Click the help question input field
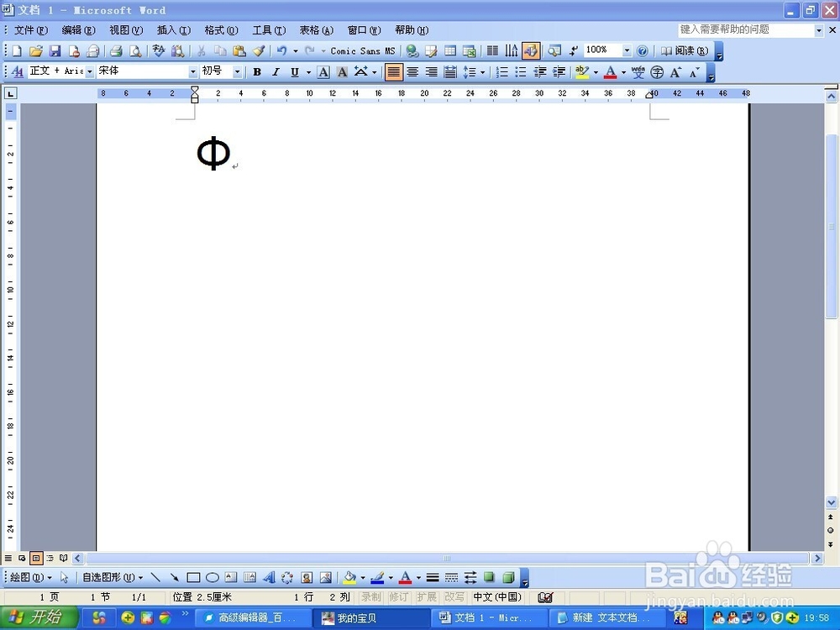840x630 pixels. coord(746,30)
